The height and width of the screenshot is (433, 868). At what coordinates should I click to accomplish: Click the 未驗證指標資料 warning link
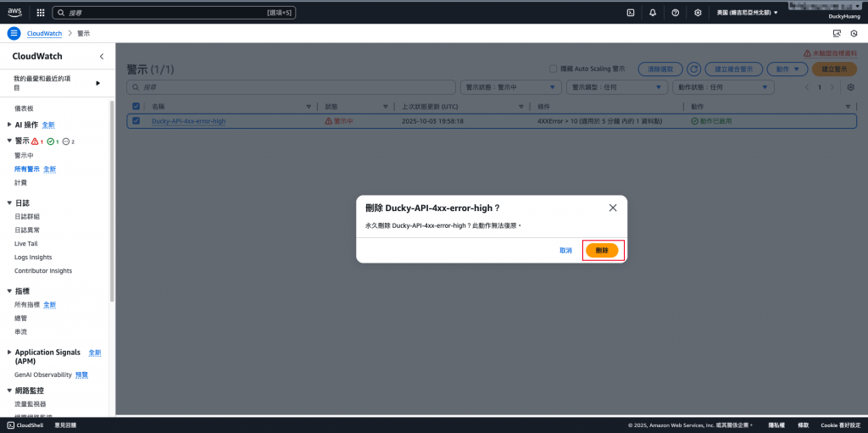831,53
